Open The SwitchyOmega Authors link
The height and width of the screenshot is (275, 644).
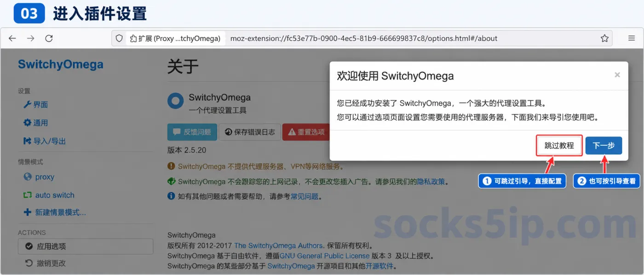pyautogui.click(x=279, y=246)
